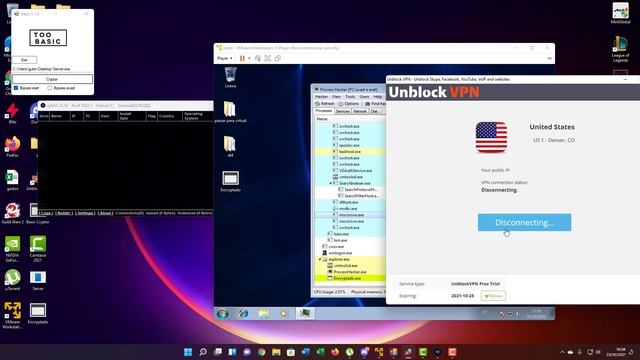Enter full screen mode in VMware Player
This screenshot has width=640, height=360.
click(x=268, y=58)
